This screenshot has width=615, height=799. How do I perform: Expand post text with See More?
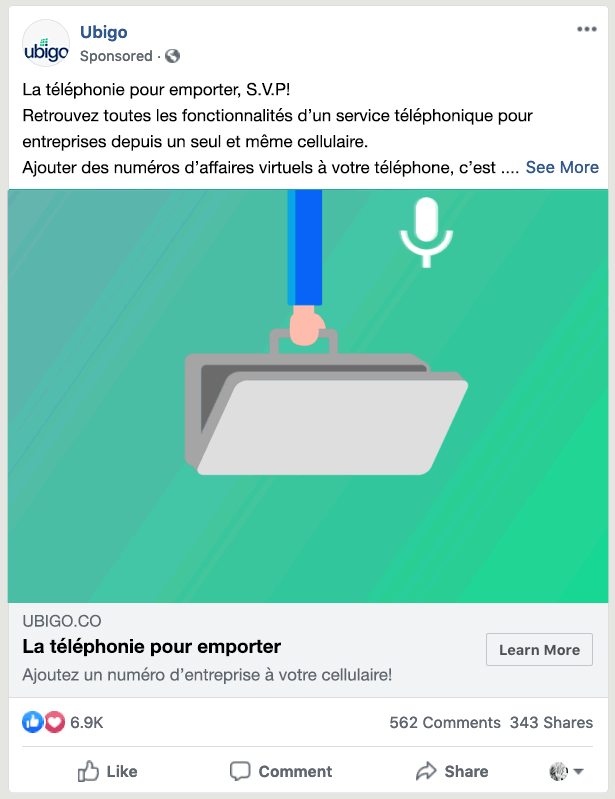tap(562, 167)
